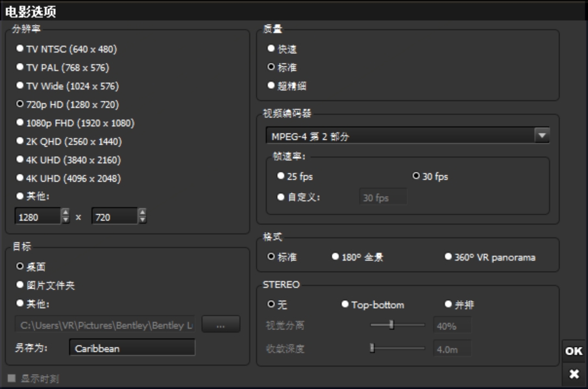Click the destination path field C:\Users\VR
The width and height of the screenshot is (588, 389).
tap(105, 325)
